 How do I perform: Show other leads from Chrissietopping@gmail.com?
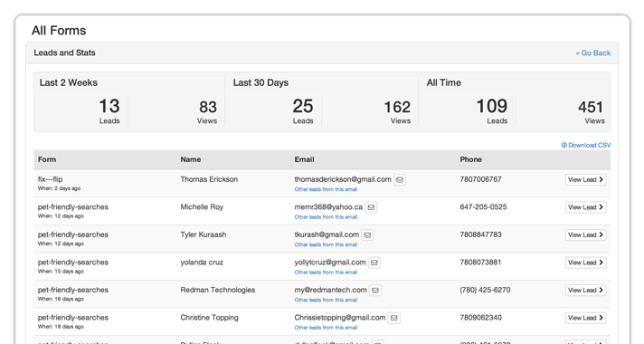pos(326,328)
